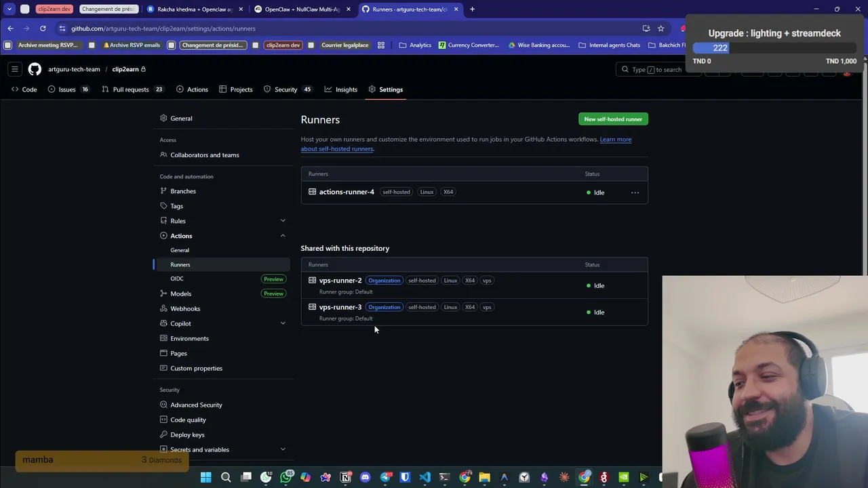Viewport: 868px width, 488px height.
Task: Open the Chrome tab search dropdown
Action: point(9,9)
